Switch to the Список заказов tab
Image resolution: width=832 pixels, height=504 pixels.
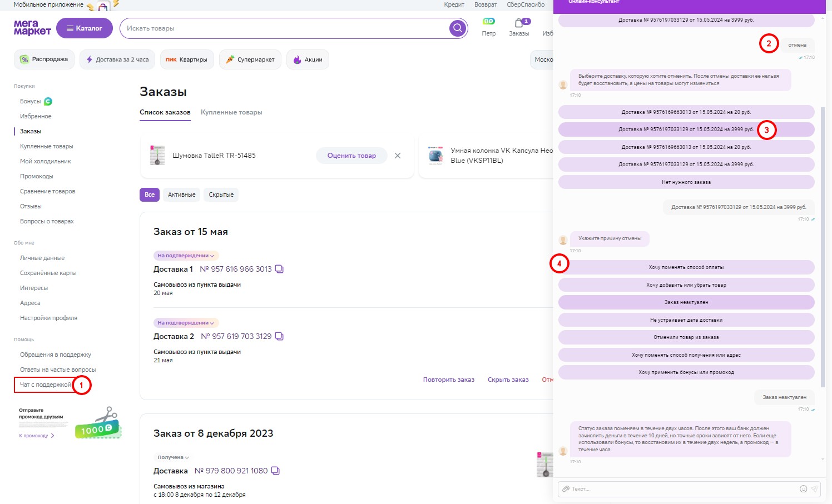[x=165, y=112]
